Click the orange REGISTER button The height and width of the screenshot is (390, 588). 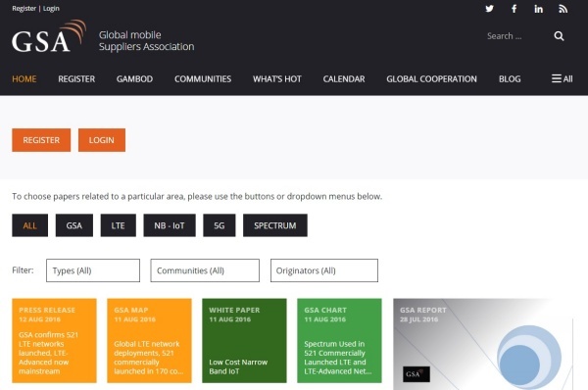pos(41,140)
